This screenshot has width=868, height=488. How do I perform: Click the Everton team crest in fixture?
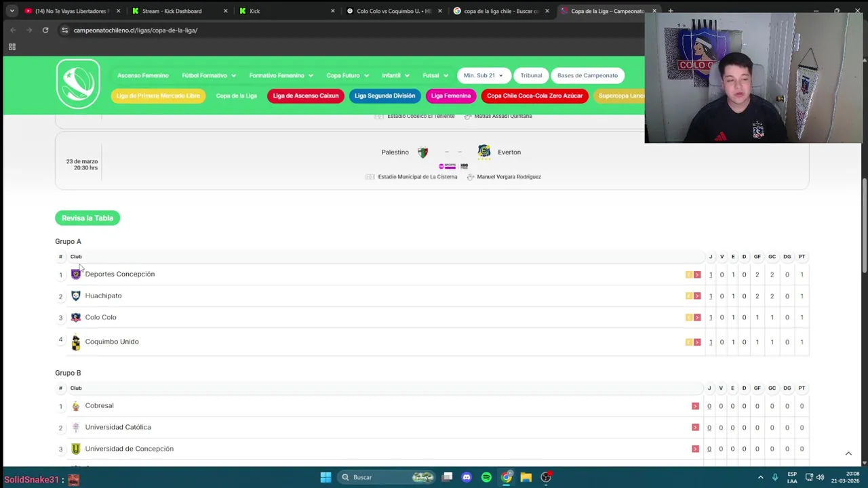484,152
